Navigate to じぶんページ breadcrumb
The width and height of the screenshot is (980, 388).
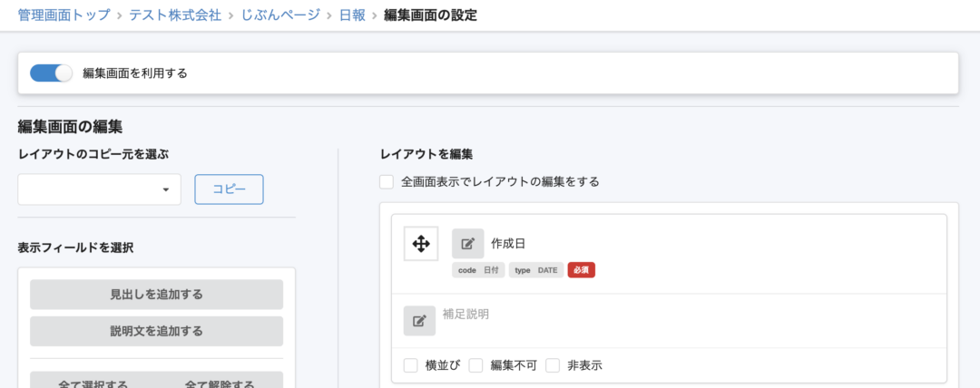(280, 15)
